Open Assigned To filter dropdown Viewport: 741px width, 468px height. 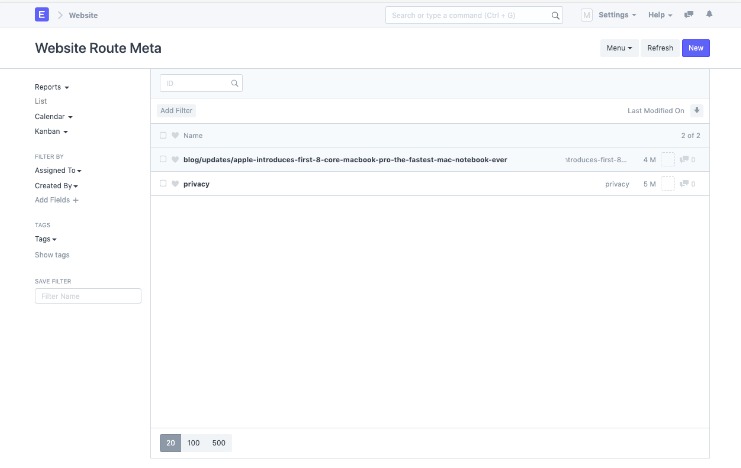click(58, 170)
